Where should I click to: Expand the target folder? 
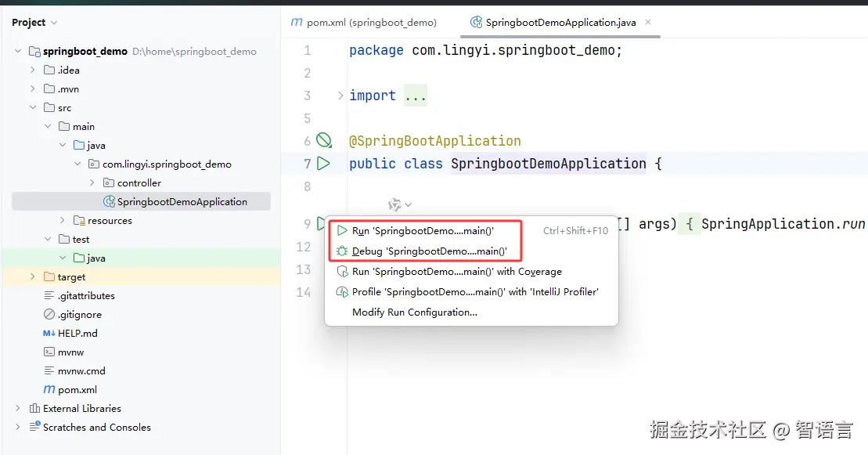coord(32,277)
